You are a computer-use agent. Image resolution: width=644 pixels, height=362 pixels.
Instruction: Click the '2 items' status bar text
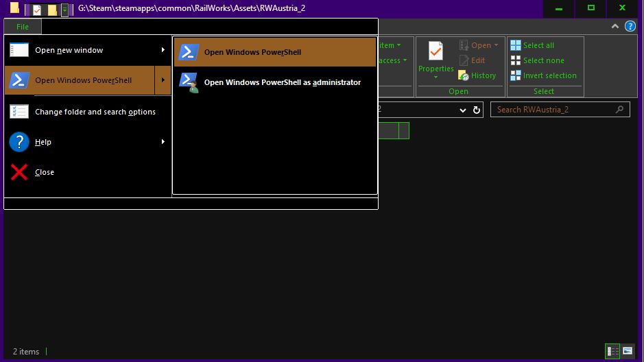point(26,352)
